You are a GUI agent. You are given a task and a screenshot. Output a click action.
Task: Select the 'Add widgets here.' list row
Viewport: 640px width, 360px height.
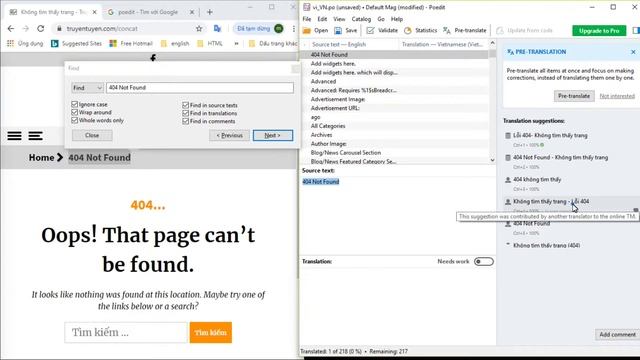[x=394, y=64]
